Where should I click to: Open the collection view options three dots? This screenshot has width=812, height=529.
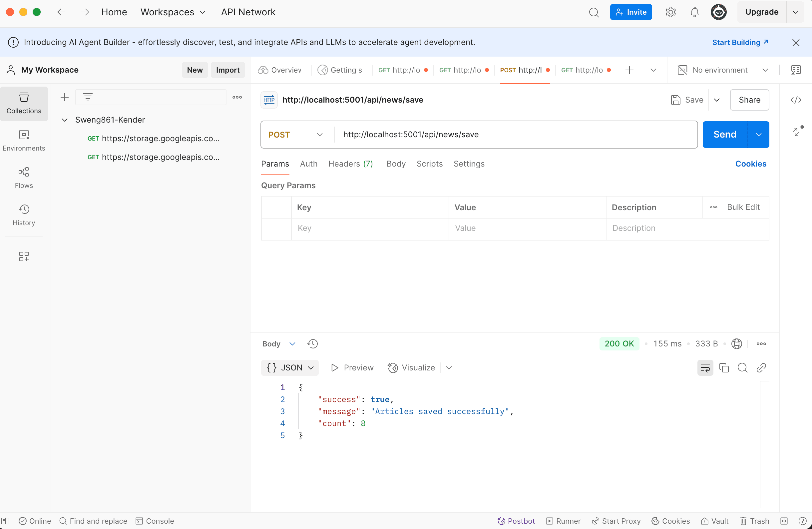237,97
